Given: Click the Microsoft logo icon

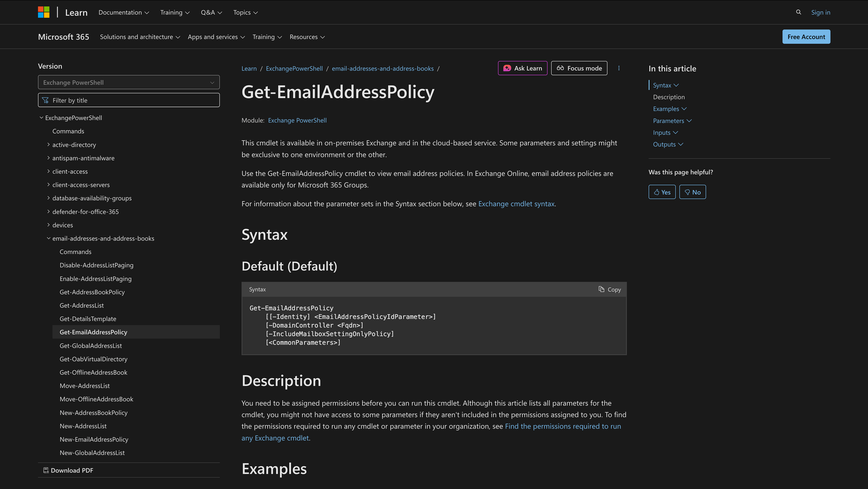Looking at the screenshot, I should click(x=43, y=12).
